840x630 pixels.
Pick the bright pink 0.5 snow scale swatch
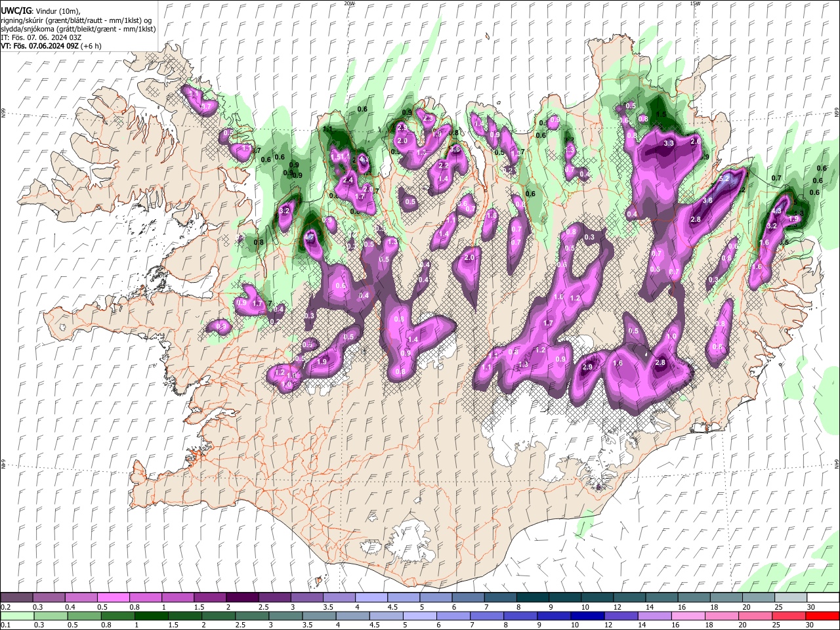tap(113, 597)
